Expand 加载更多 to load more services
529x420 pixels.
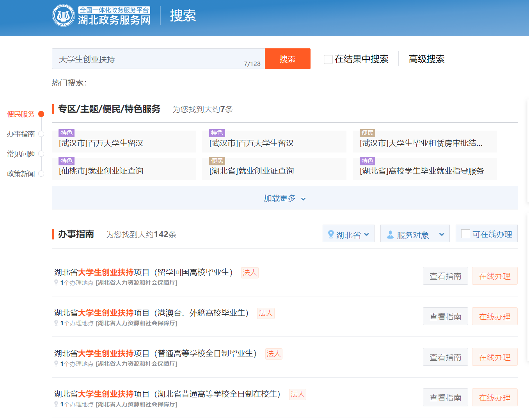(284, 198)
